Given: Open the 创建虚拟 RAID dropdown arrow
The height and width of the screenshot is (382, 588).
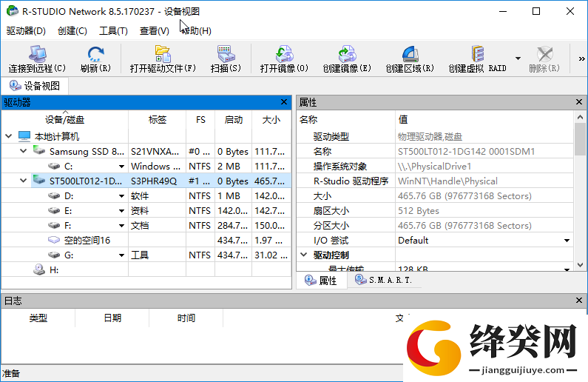Looking at the screenshot, I should tap(518, 58).
